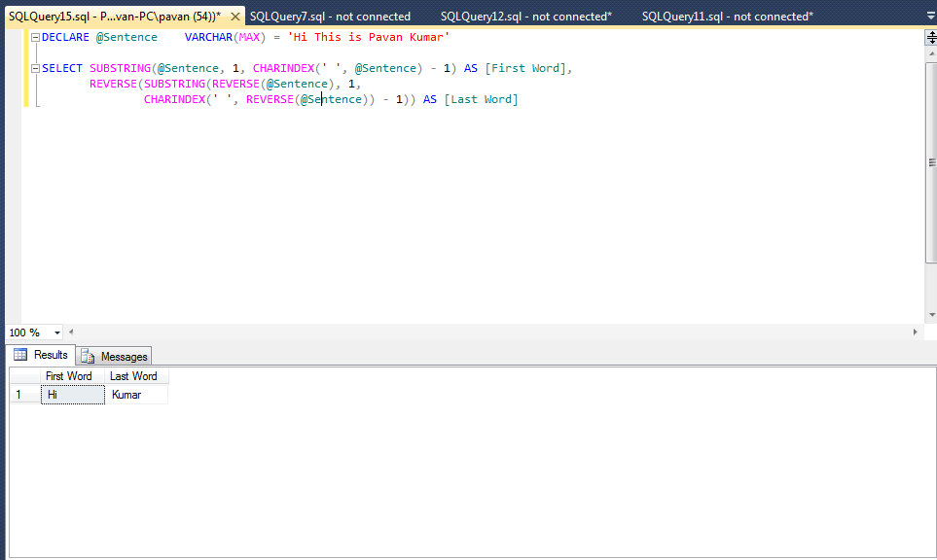Click the Results grid icon
937x560 pixels.
point(21,355)
